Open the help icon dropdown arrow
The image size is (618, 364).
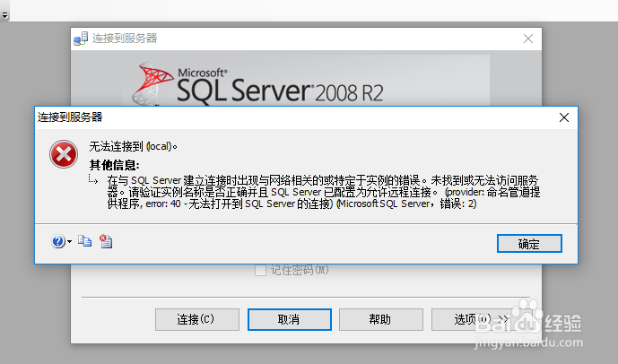[x=69, y=241]
